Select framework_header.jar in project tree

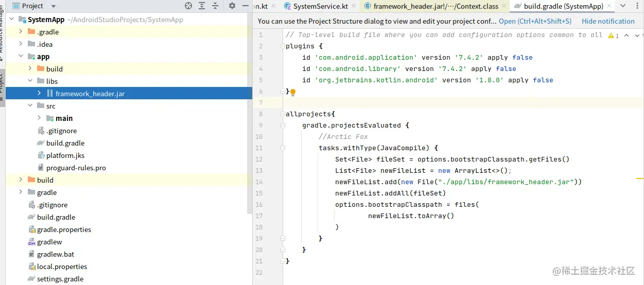tap(129, 94)
